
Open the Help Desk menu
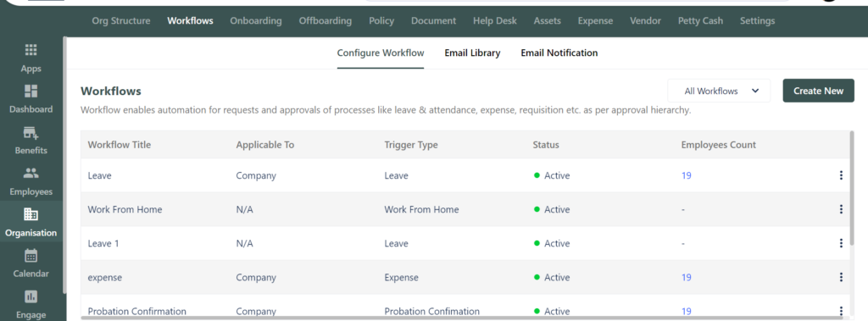[495, 21]
